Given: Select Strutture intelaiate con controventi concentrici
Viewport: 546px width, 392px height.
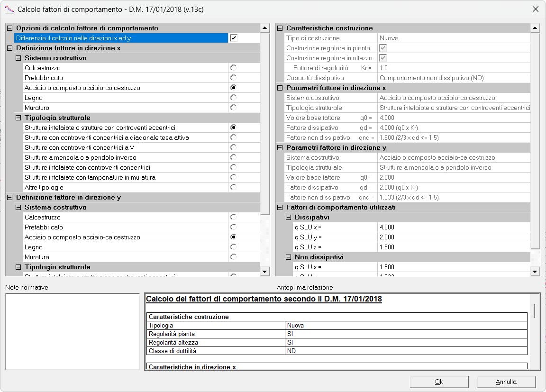Looking at the screenshot, I should [233, 167].
